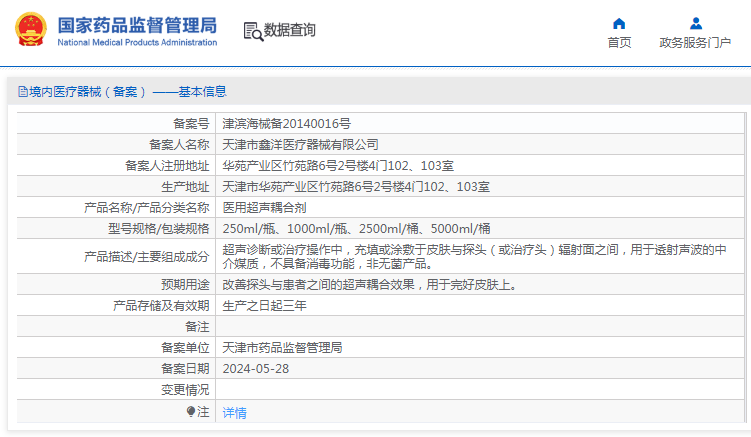Click the 变更情况 label
Image resolution: width=751 pixels, height=437 pixels.
point(185,390)
